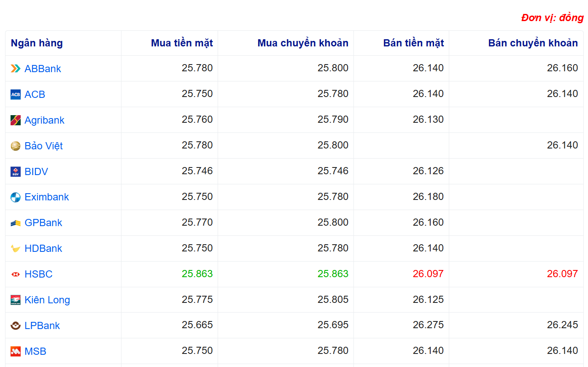Click the Eximbank logo icon
Image resolution: width=588 pixels, height=367 pixels.
pyautogui.click(x=16, y=197)
